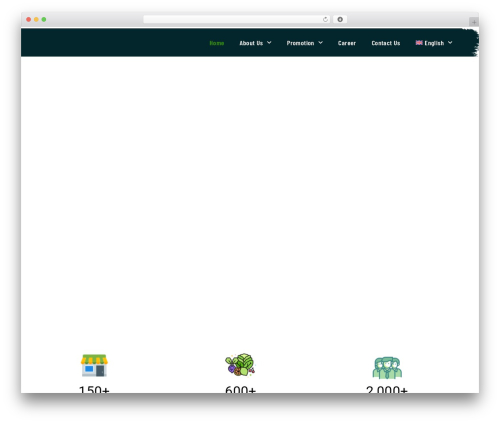Screen dimensions: 500x423
Task: Expand the Promotion dropdown chevron
Action: coord(320,43)
